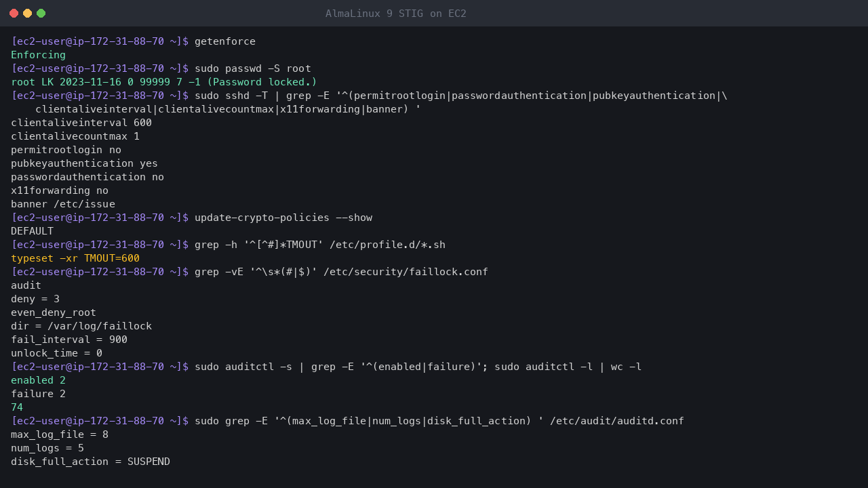Click the grep '/etc/audit/auditd.conf' command line
Image resolution: width=868 pixels, height=488 pixels.
[x=439, y=421]
